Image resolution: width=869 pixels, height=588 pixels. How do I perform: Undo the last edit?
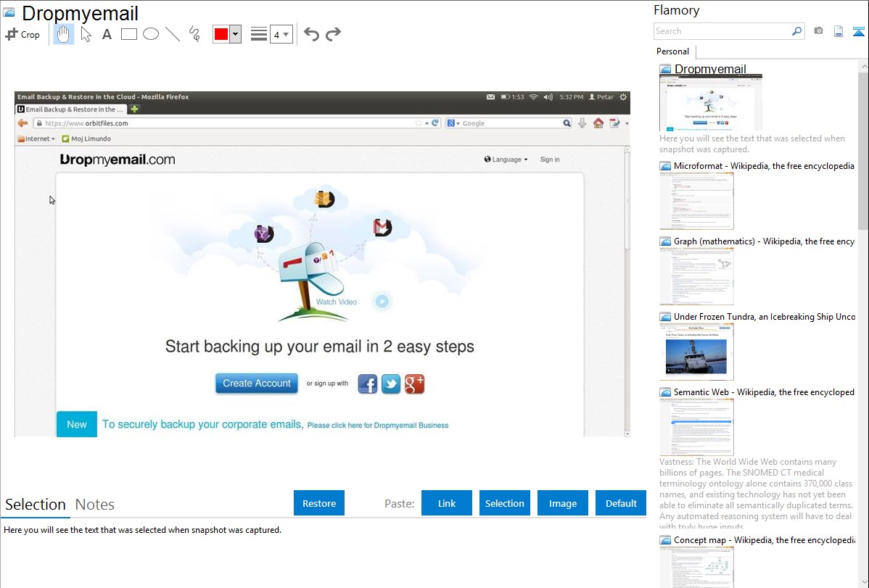tap(311, 34)
